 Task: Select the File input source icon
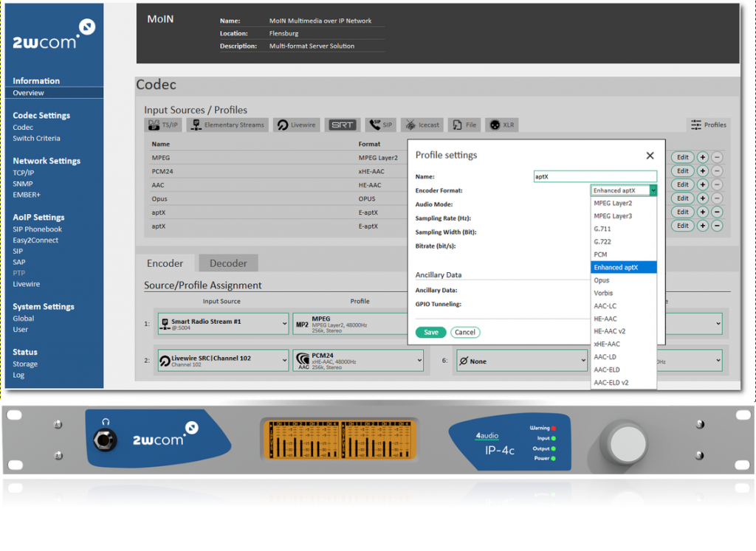click(x=464, y=125)
